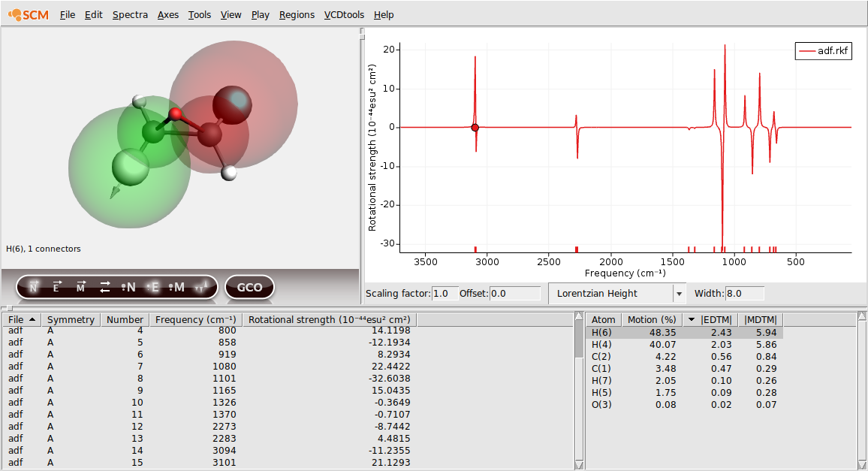Click the atom table scroll up arrow
868x471 pixels.
tap(862, 316)
